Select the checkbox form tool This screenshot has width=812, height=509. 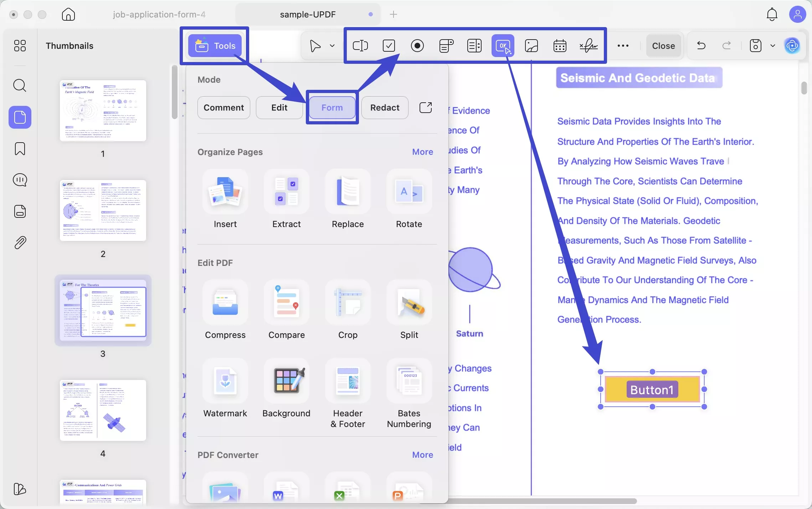coord(389,46)
